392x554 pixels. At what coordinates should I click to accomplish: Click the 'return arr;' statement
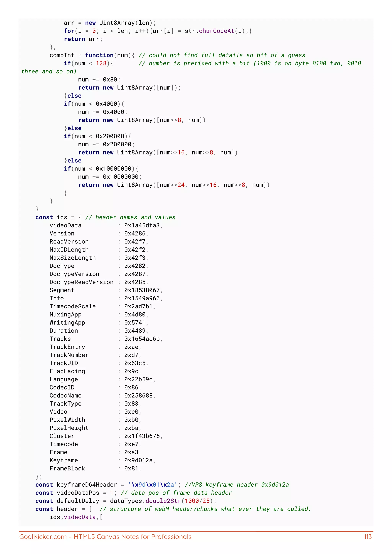(83, 39)
